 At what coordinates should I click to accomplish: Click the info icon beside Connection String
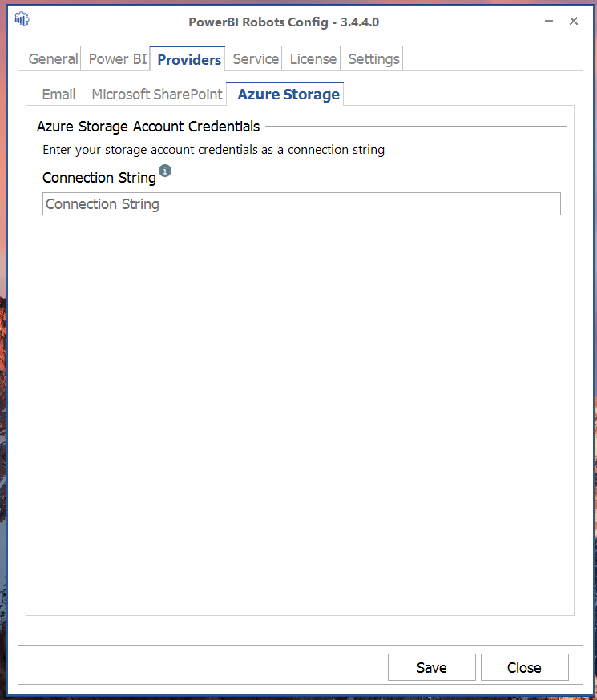pyautogui.click(x=165, y=171)
